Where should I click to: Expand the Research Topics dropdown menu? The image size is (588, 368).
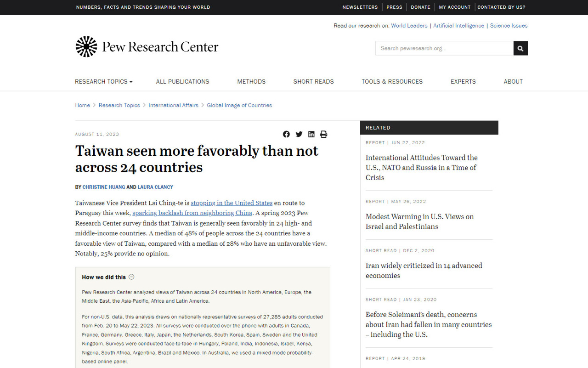(x=104, y=81)
